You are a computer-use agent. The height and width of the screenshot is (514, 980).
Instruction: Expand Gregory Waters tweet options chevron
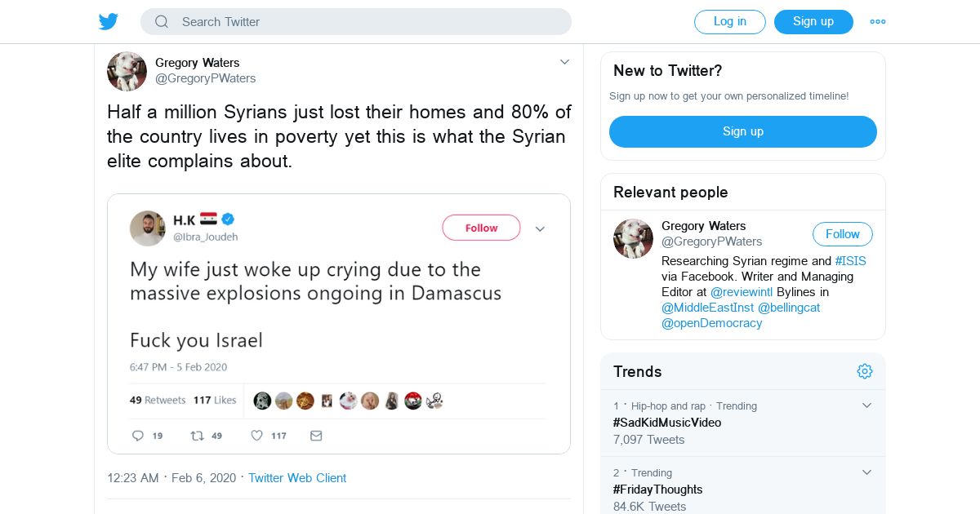(564, 62)
